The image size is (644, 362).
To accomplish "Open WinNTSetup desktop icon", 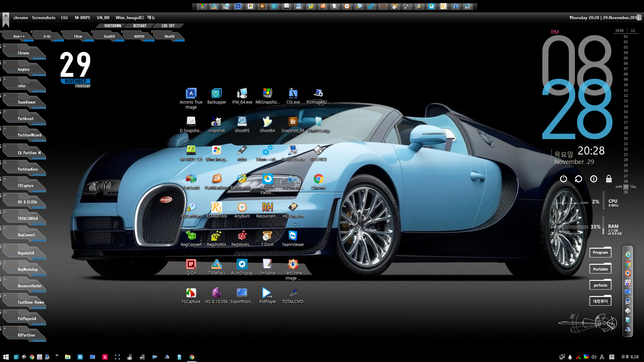I will click(x=318, y=124).
